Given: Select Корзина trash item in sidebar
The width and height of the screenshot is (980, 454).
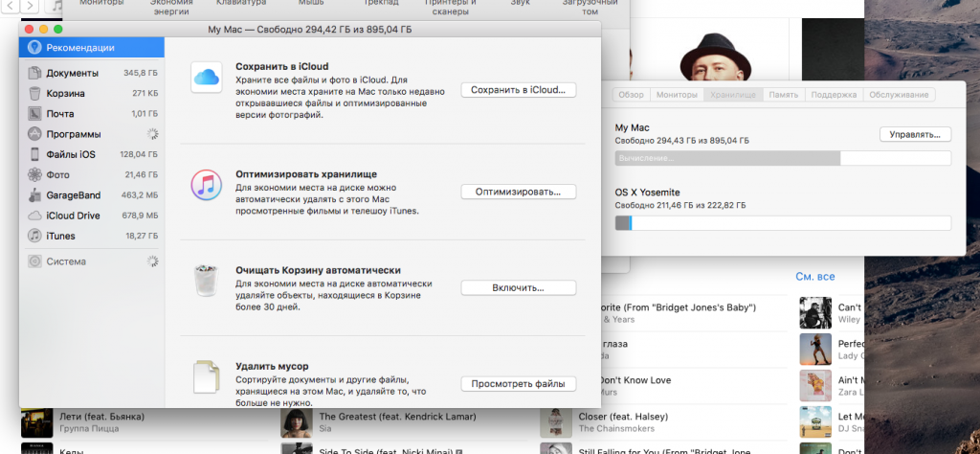Looking at the screenshot, I should coord(91,93).
